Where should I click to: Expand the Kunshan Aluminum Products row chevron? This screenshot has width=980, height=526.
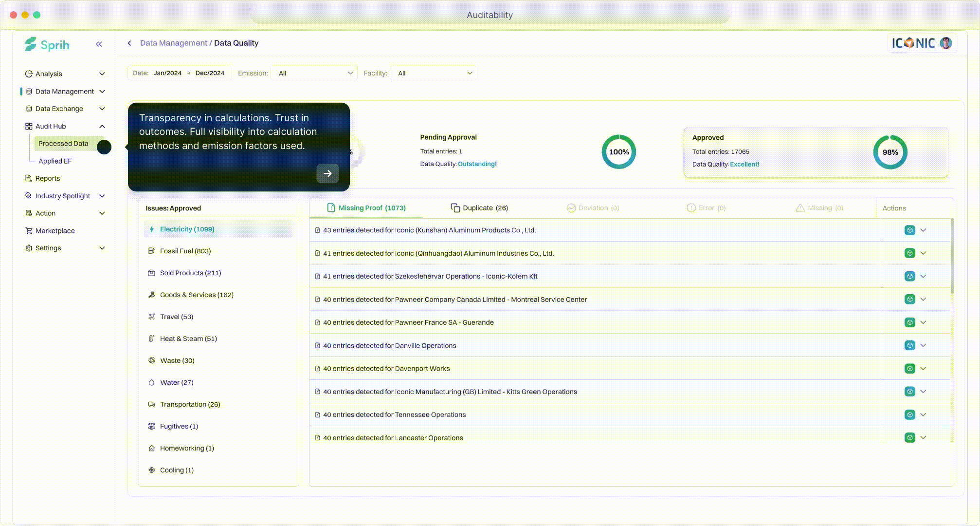click(x=923, y=230)
